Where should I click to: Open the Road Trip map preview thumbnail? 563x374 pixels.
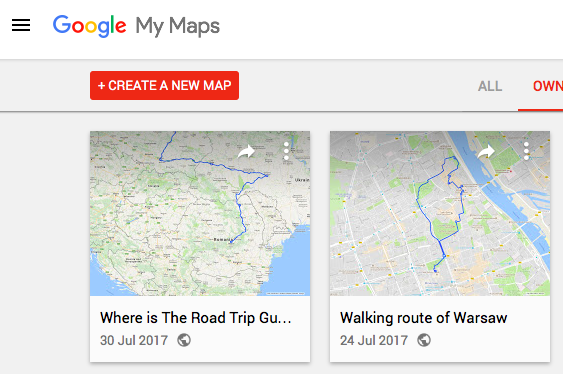200,214
